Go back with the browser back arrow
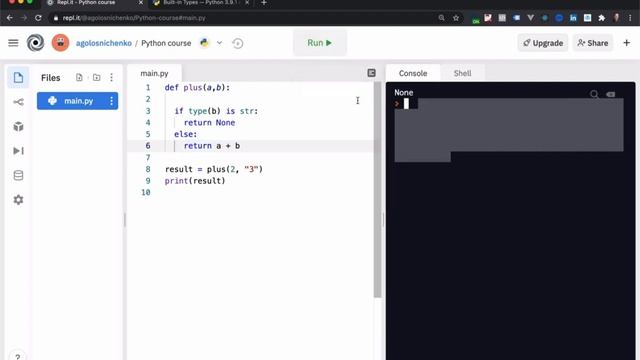The width and height of the screenshot is (640, 360). click(x=9, y=18)
